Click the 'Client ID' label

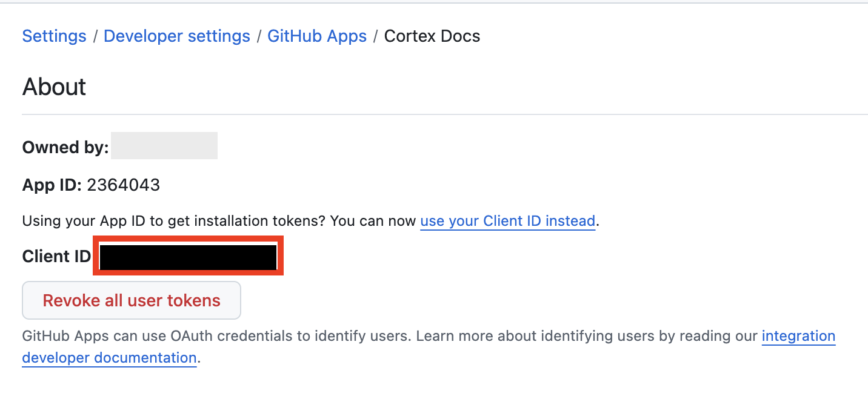tap(56, 257)
